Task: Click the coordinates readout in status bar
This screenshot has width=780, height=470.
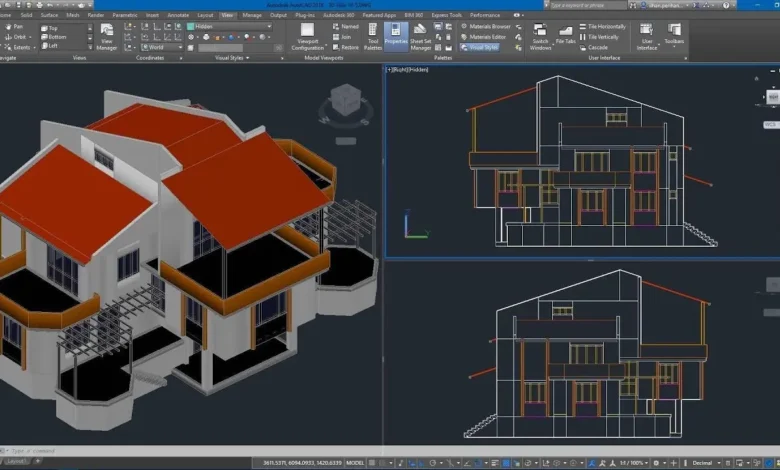Action: tap(302, 463)
